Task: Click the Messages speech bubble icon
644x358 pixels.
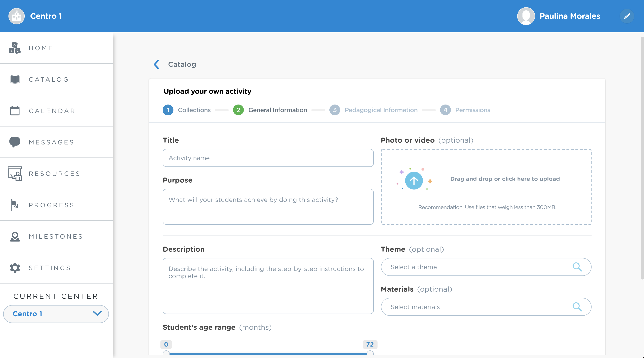Action: point(15,142)
